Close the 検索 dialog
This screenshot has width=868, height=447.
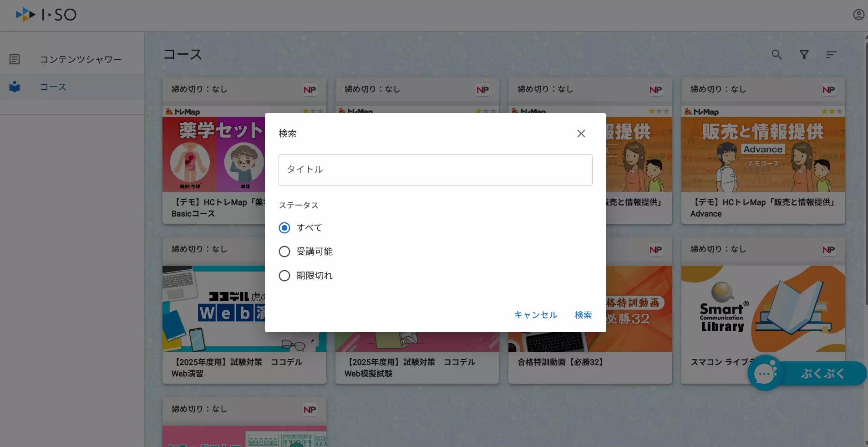pos(582,134)
